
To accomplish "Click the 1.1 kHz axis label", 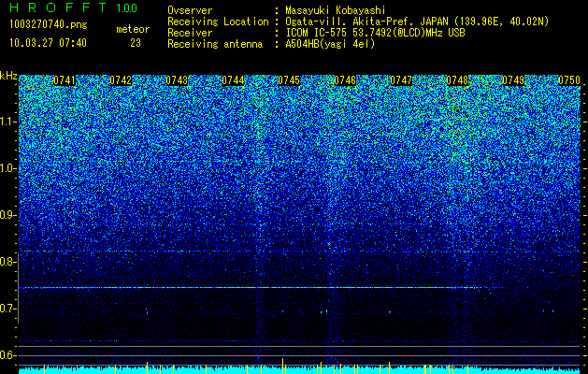I will coord(7,122).
